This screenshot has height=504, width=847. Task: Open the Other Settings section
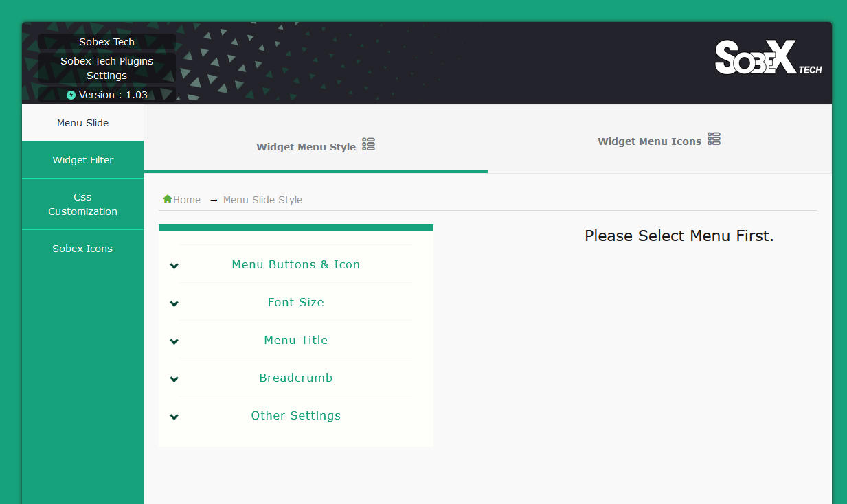click(296, 415)
